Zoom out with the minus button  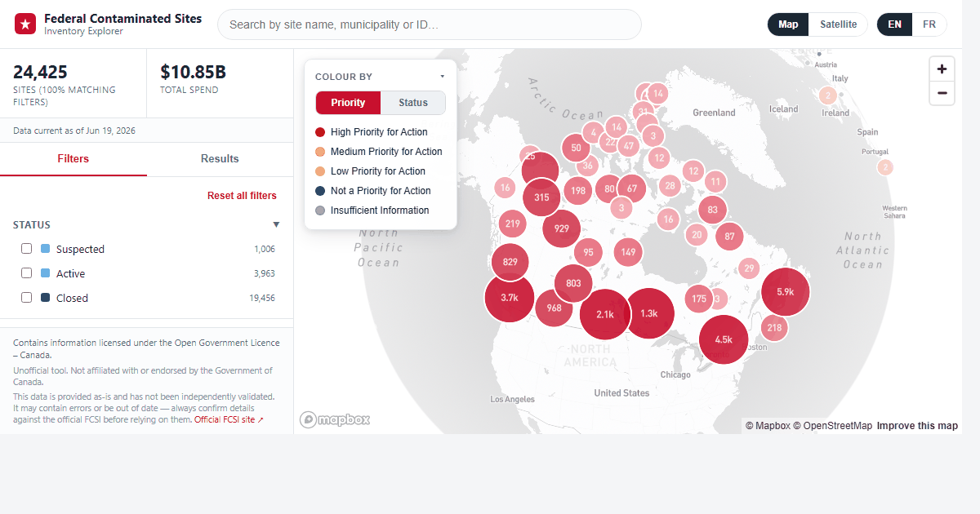tap(942, 93)
